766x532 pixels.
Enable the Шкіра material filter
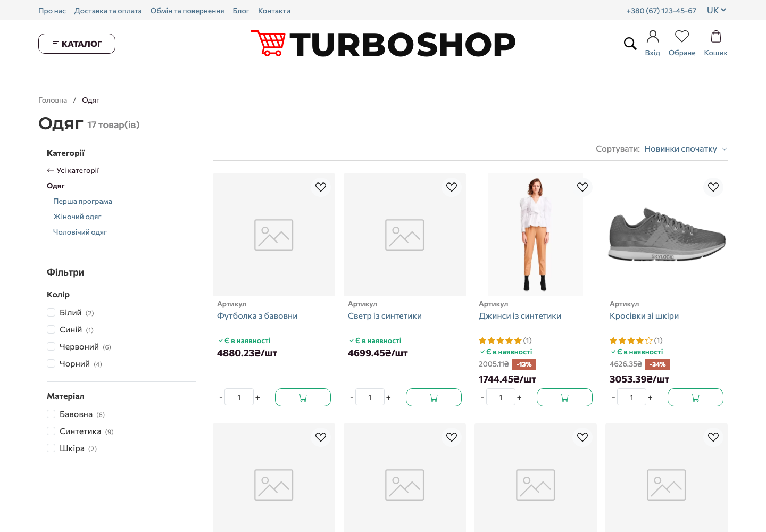(51, 448)
